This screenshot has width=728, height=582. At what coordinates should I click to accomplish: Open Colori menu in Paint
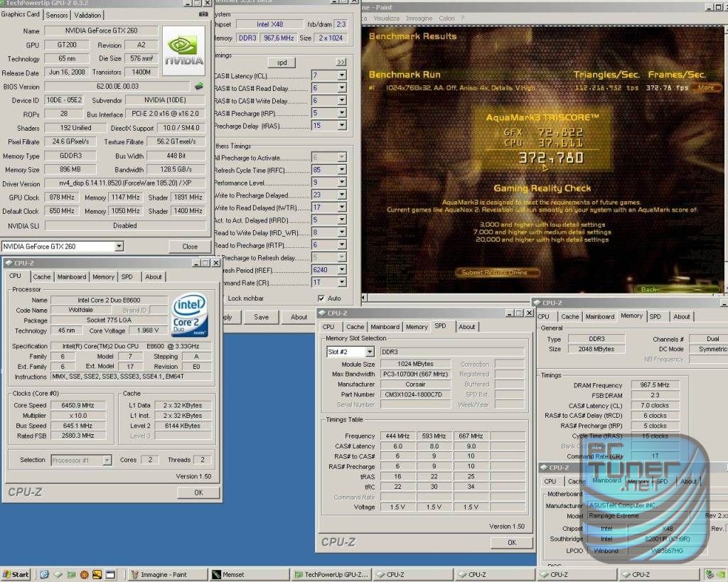446,18
